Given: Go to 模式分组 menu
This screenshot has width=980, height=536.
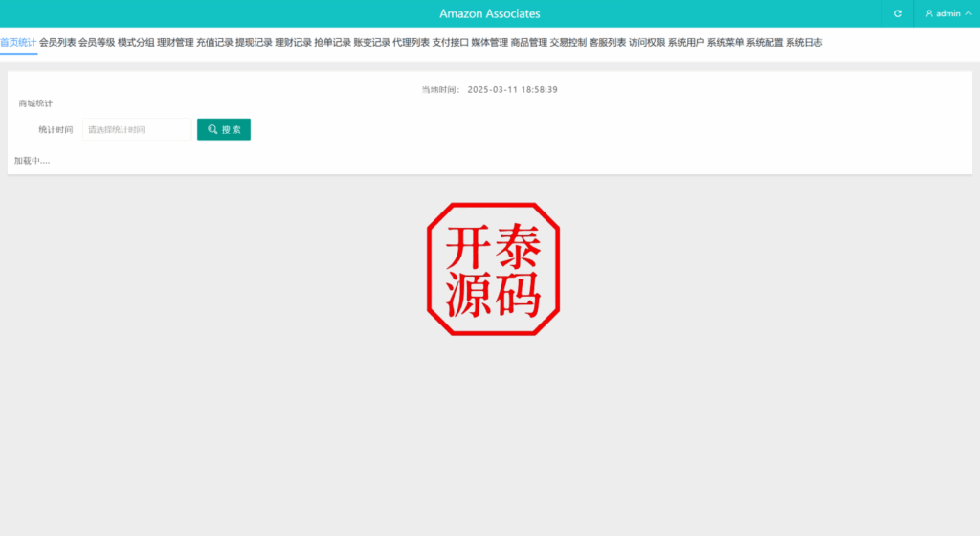Looking at the screenshot, I should (x=136, y=42).
